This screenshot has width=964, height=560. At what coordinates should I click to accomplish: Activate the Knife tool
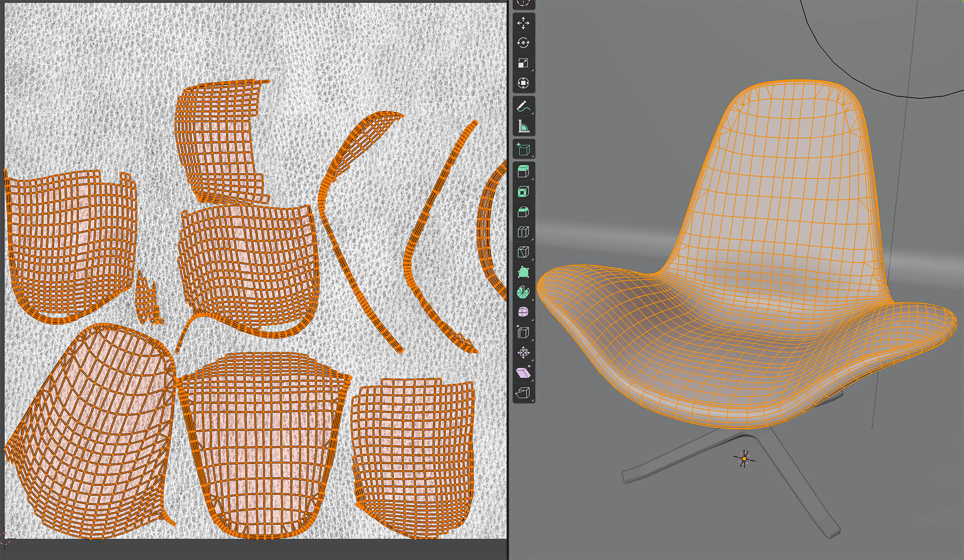(523, 252)
